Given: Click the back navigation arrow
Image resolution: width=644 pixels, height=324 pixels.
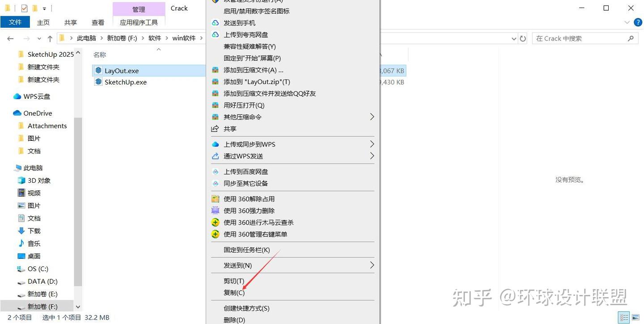Looking at the screenshot, I should pyautogui.click(x=10, y=38).
